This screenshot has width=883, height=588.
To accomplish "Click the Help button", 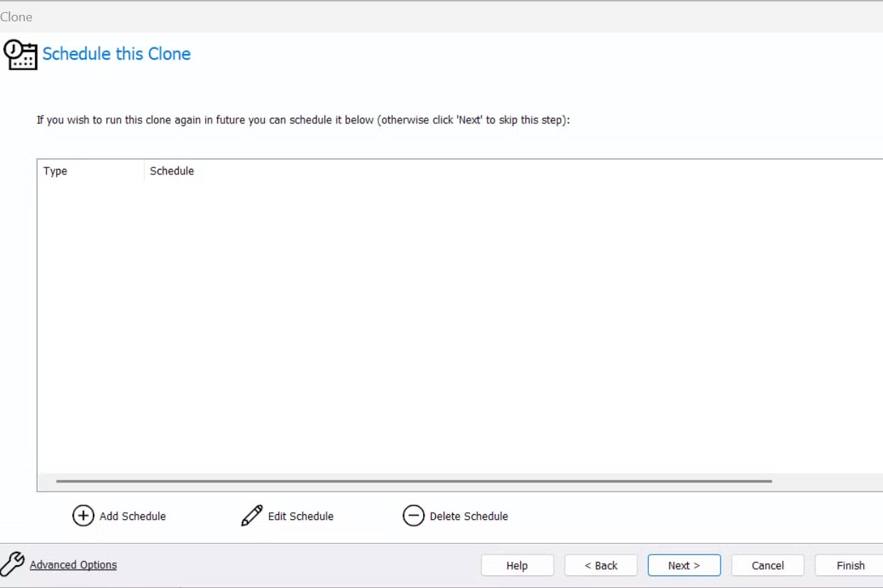I will (x=517, y=565).
